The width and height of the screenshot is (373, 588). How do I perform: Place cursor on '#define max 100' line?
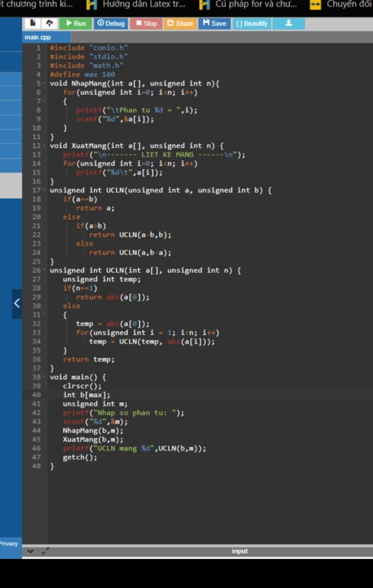click(x=82, y=75)
